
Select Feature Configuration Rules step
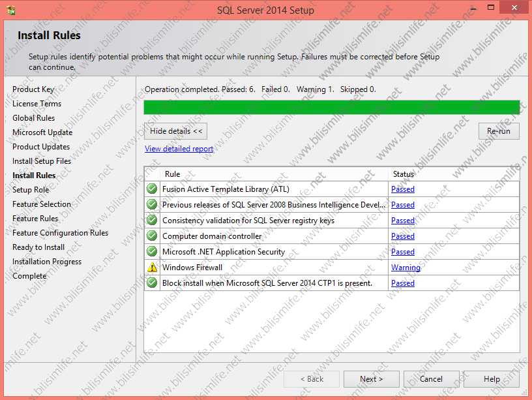coord(61,233)
